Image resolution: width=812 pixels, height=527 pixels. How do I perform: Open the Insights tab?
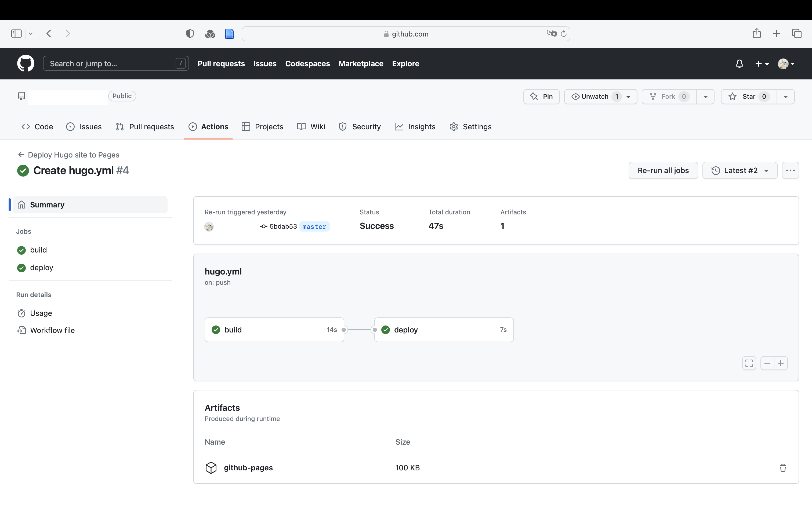415,126
